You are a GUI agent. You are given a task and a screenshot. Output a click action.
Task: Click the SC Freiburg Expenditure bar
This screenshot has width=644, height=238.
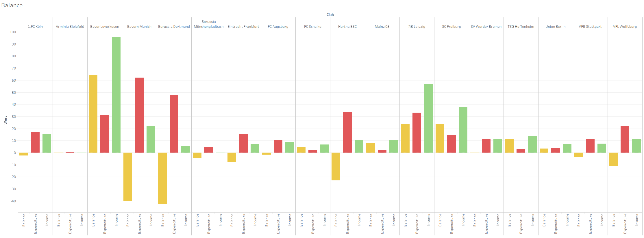point(451,144)
